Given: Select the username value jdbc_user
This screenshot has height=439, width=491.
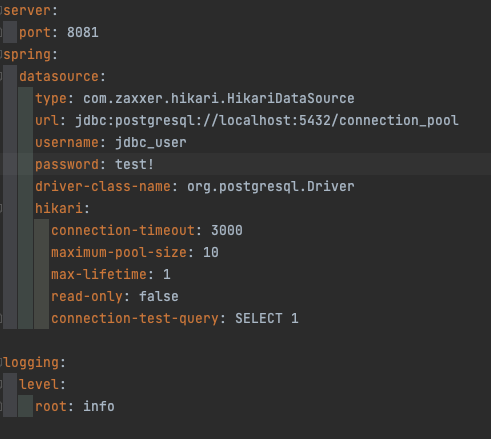Looking at the screenshot, I should pos(151,143).
